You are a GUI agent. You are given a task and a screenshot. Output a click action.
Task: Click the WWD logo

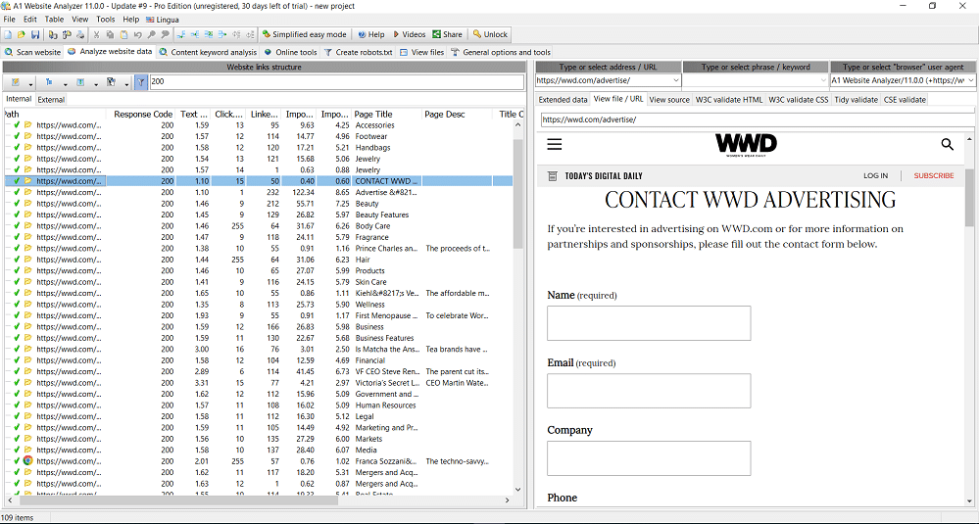click(x=746, y=144)
